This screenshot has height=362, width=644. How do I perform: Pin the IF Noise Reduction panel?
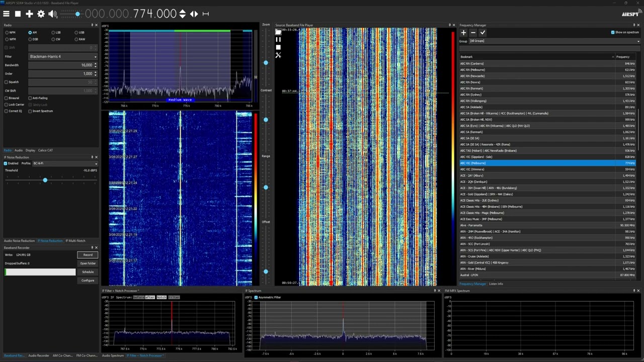pos(92,157)
